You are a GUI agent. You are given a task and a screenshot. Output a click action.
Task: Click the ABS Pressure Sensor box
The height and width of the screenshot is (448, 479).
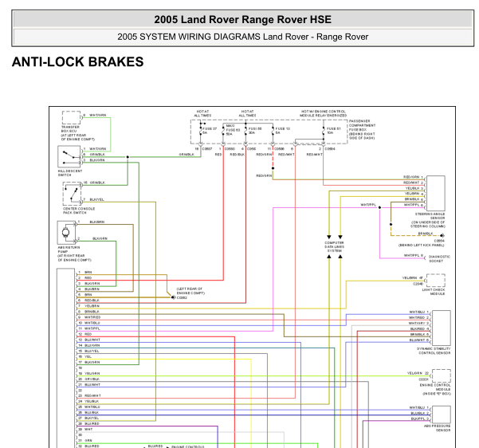pyautogui.click(x=442, y=415)
